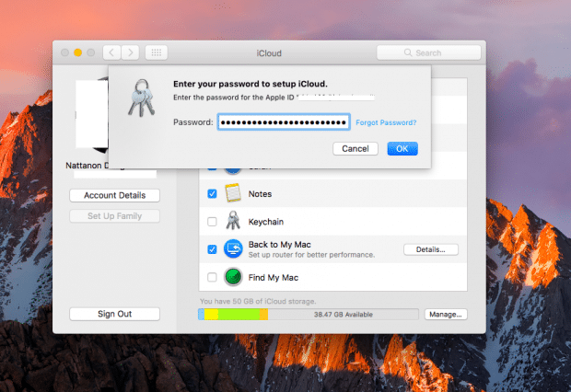Image resolution: width=571 pixels, height=392 pixels.
Task: Show all preferences grid icon
Action: click(x=157, y=52)
